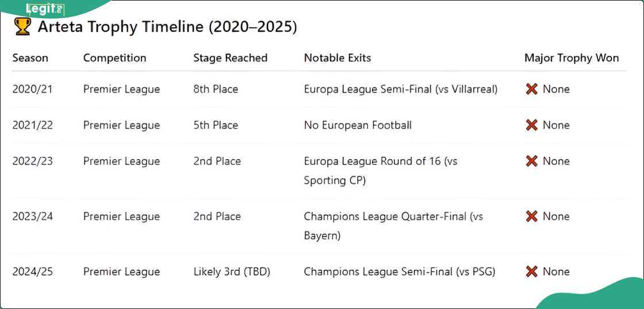Click the Major Trophy Won header
The image size is (644, 309).
point(572,58)
